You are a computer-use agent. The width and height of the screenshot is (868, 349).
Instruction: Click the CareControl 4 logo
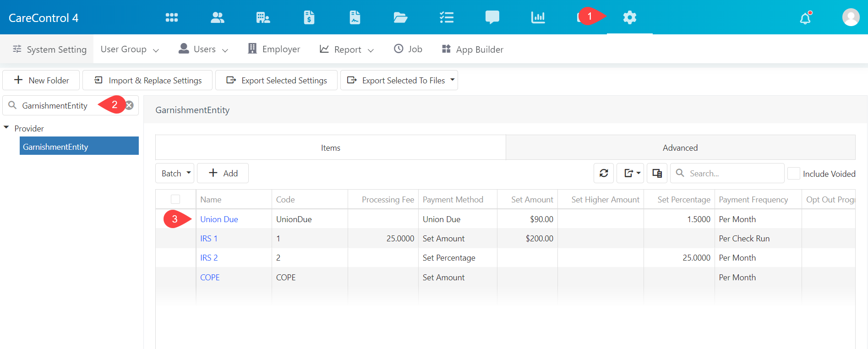44,18
